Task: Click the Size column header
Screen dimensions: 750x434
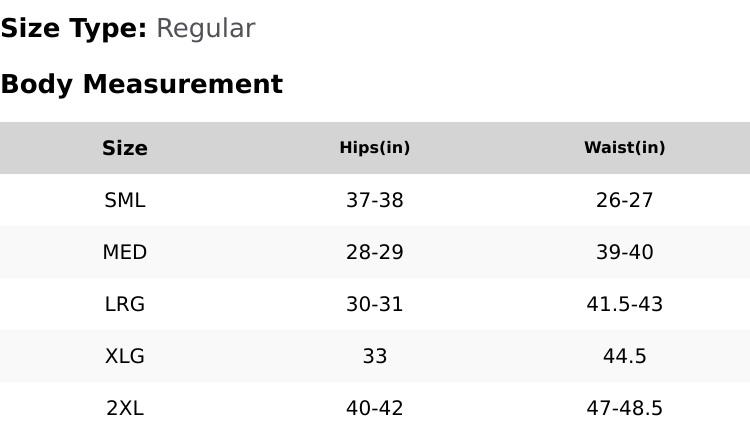Action: (125, 148)
